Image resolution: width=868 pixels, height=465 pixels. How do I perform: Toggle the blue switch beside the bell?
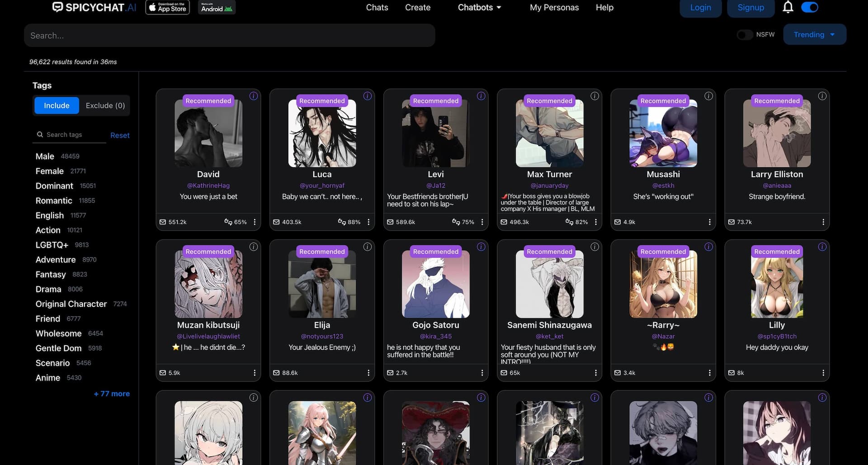click(810, 7)
